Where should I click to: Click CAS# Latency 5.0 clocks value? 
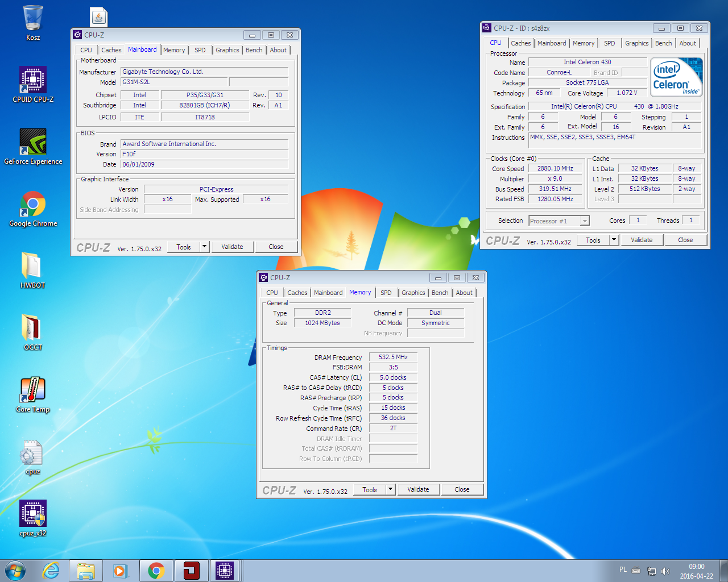pyautogui.click(x=393, y=377)
